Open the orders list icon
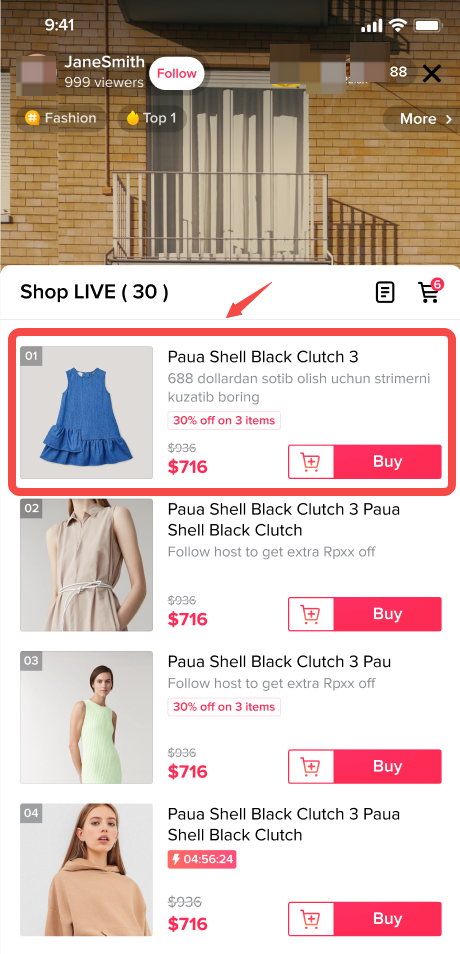Viewport: 460px width, 954px height. [385, 293]
